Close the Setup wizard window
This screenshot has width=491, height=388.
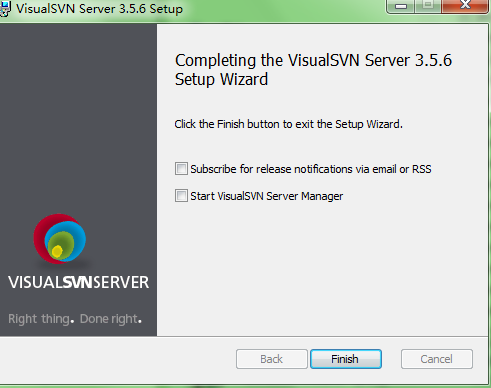(465, 6)
